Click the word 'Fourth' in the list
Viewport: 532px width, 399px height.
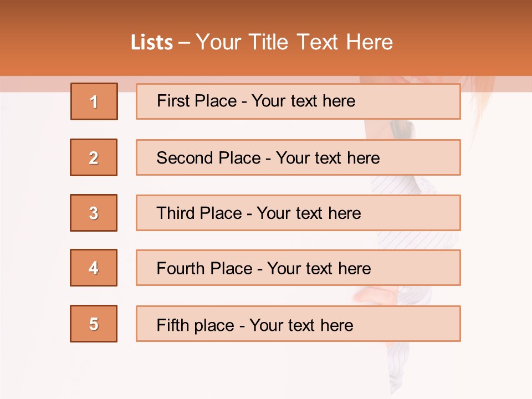[181, 268]
